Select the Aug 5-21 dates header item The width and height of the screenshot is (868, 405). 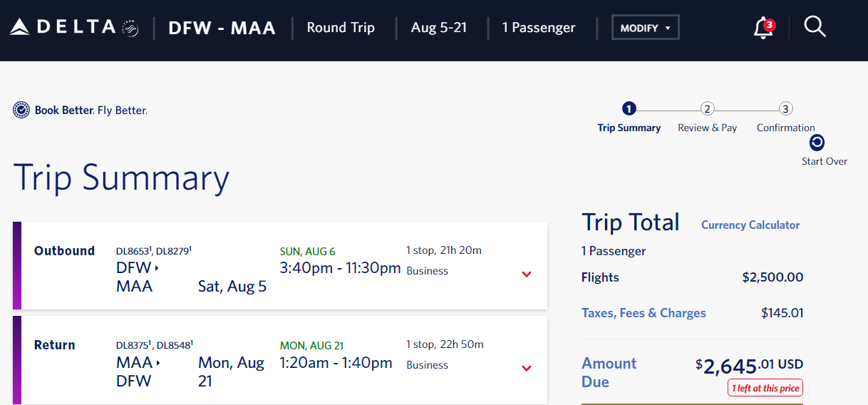439,28
